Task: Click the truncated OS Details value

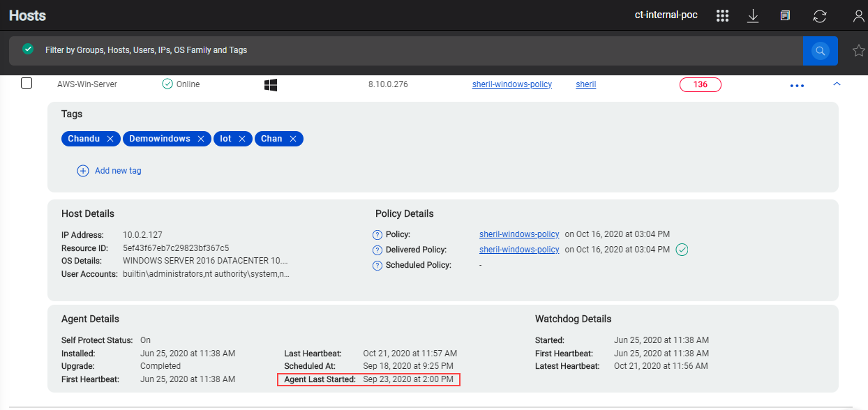Action: coord(205,261)
